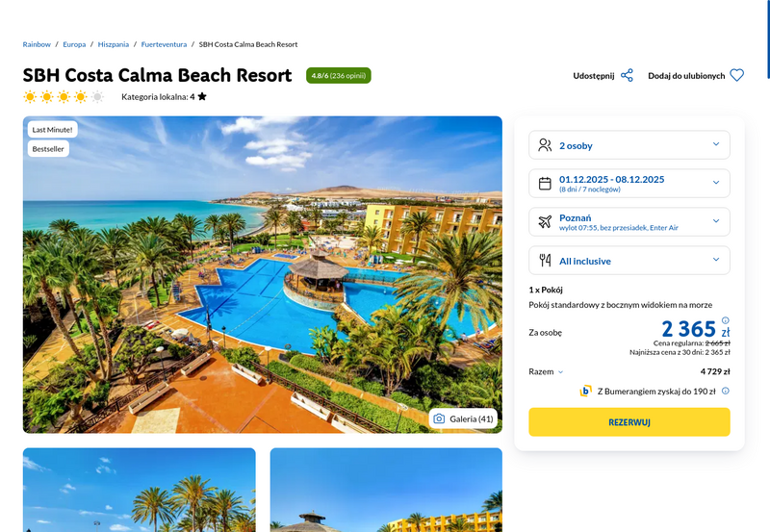This screenshot has height=532, width=770.
Task: Expand the 01.12.2025 - 08.12.2025 date selector
Action: point(629,184)
